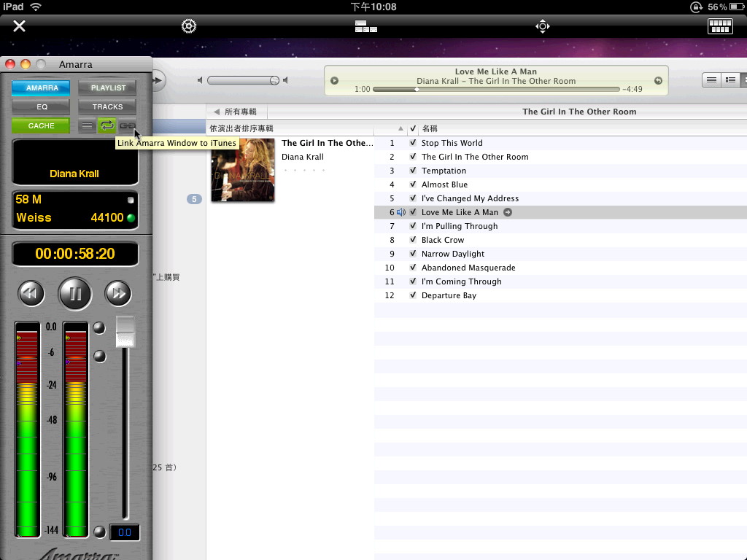Uncheck I've Changed My Address checkbox
The image size is (747, 560).
(x=413, y=198)
